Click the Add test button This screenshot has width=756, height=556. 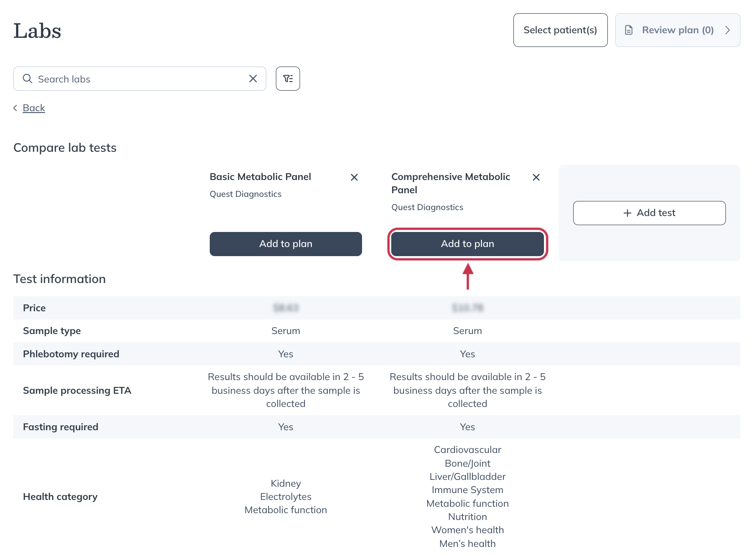(649, 213)
